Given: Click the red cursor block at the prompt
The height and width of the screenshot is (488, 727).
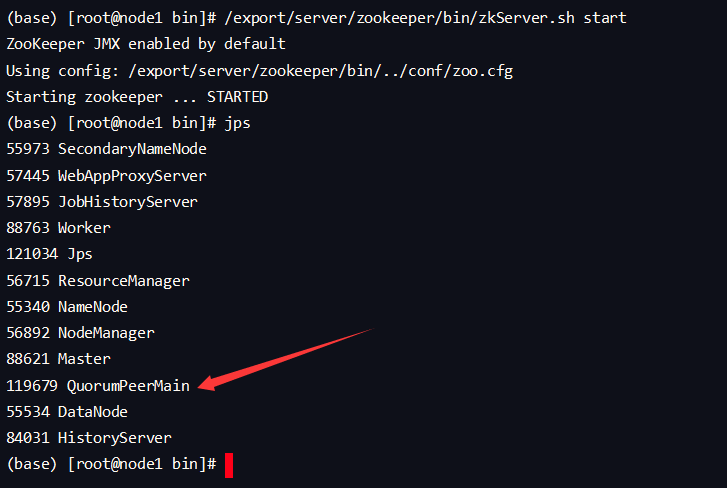Looking at the screenshot, I should pyautogui.click(x=229, y=464).
